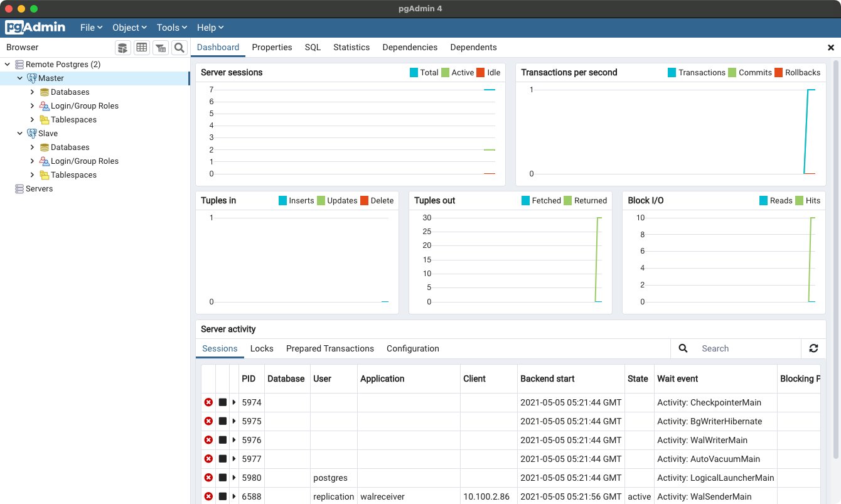This screenshot has width=841, height=504.
Task: Switch to the SQL tab
Action: 313,47
